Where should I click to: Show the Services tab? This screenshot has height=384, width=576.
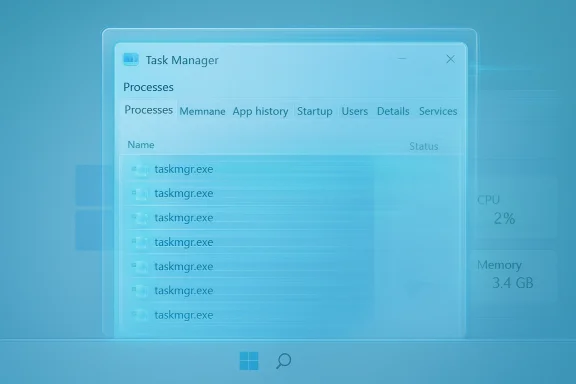pyautogui.click(x=438, y=111)
